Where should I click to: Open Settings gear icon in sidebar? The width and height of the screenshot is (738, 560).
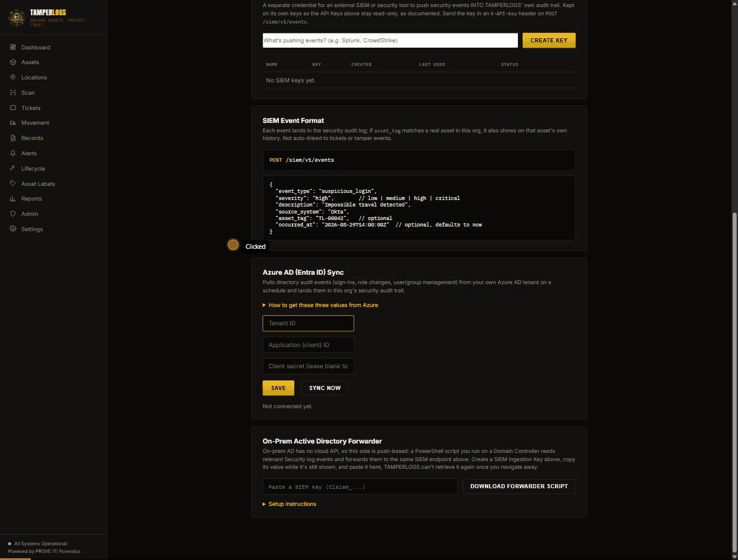click(13, 229)
